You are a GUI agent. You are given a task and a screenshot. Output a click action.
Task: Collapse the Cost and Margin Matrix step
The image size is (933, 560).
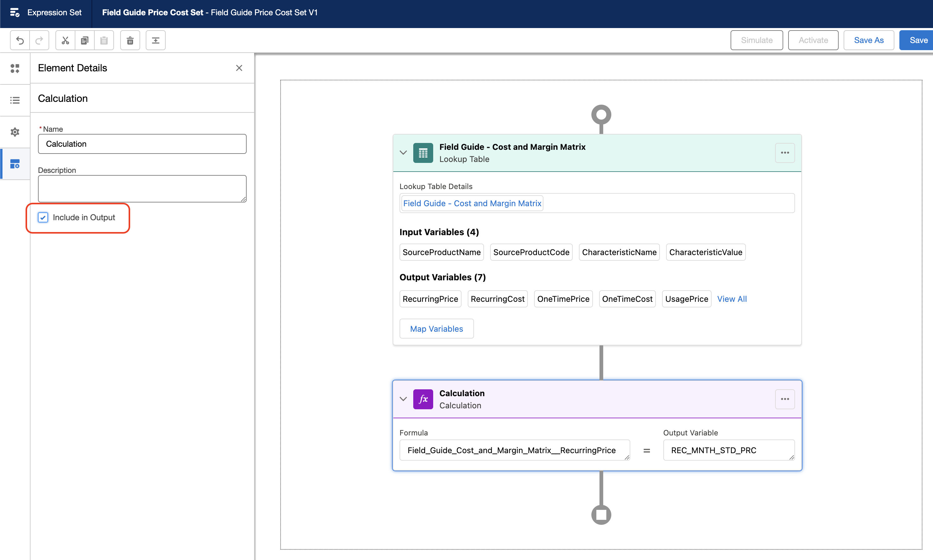click(403, 152)
